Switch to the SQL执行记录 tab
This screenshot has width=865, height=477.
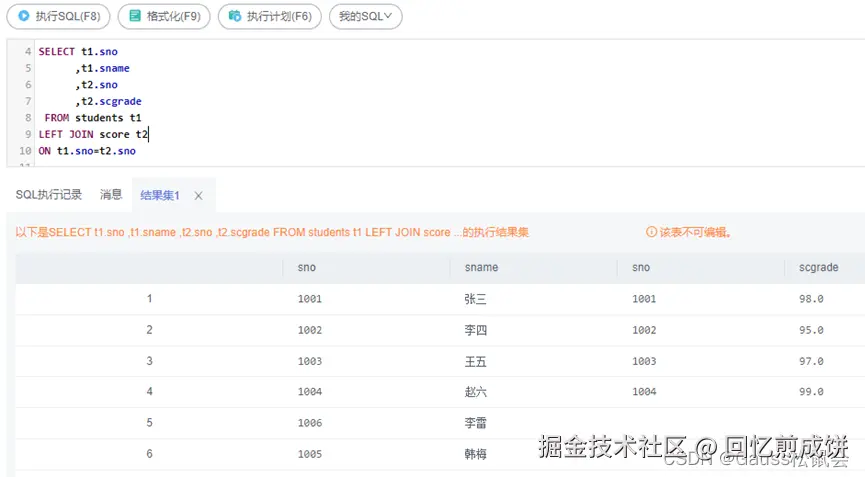click(49, 195)
